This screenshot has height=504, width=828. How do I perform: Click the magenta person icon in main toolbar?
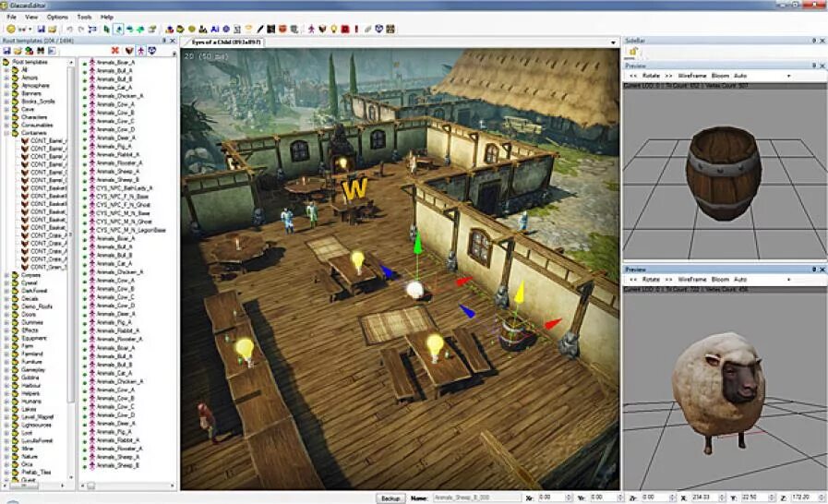pyautogui.click(x=312, y=29)
